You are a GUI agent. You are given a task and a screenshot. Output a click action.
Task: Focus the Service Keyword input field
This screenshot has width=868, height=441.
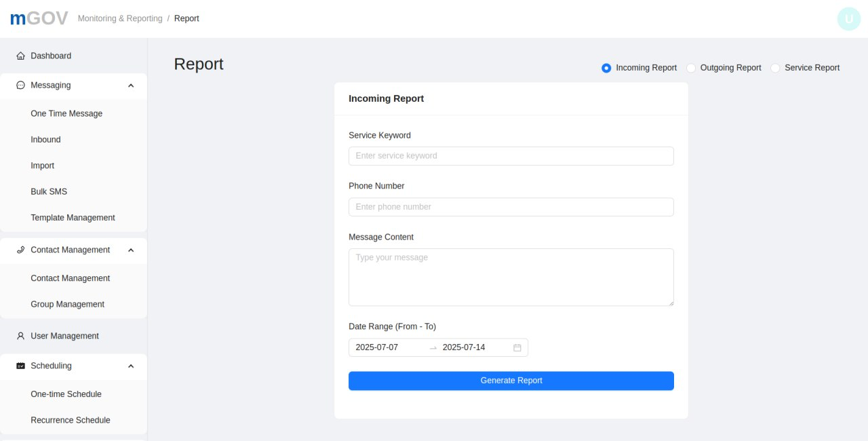coord(511,156)
